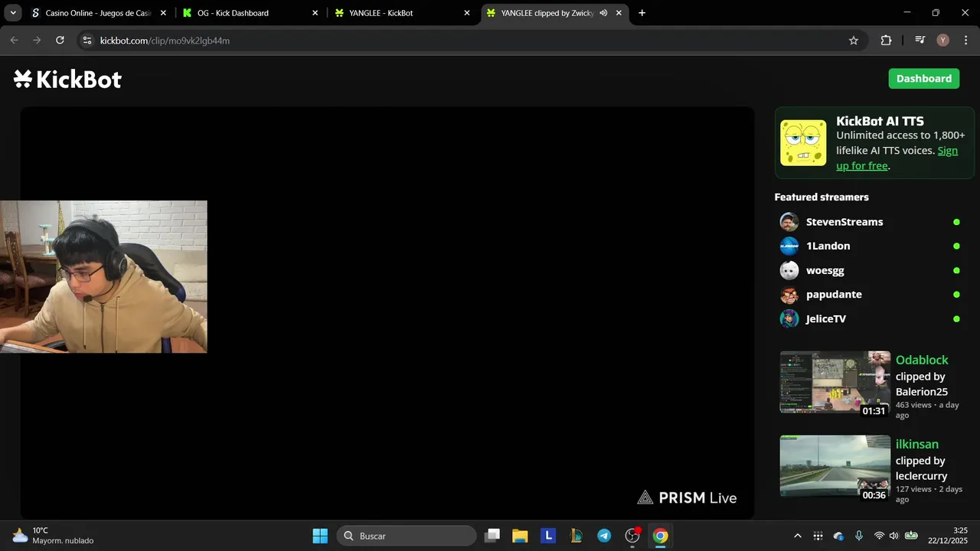Click the Chrome taskbar icon

[660, 536]
